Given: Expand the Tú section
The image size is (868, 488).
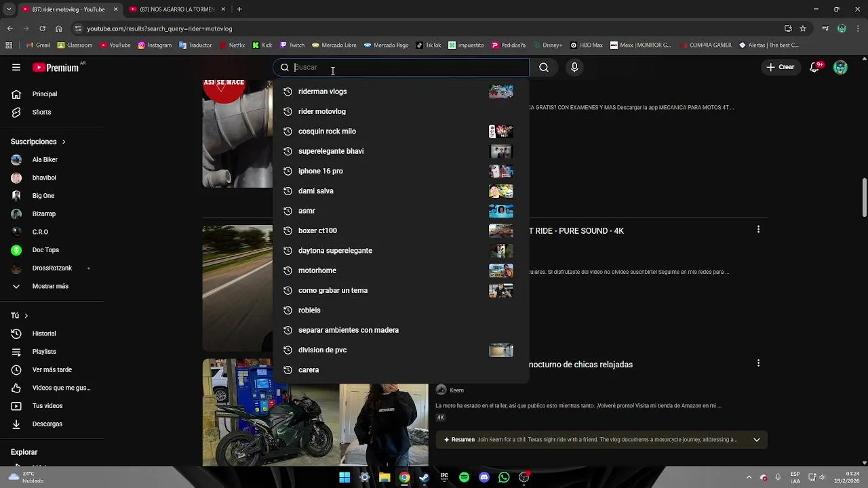Looking at the screenshot, I should [19, 316].
